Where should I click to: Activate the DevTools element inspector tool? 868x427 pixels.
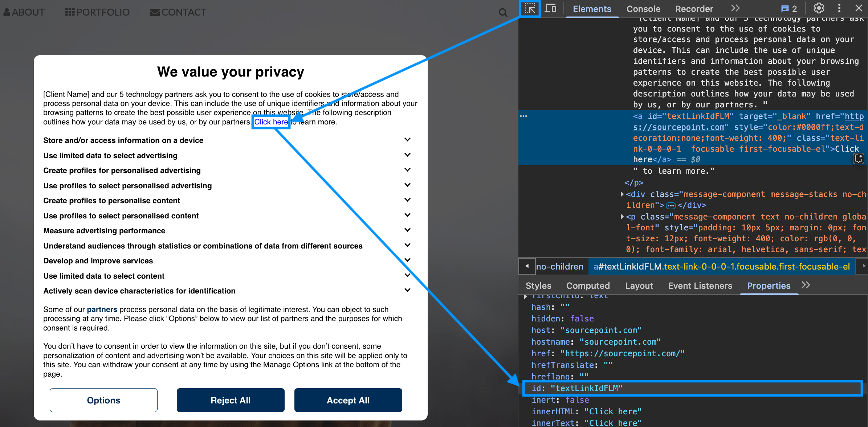click(x=530, y=8)
